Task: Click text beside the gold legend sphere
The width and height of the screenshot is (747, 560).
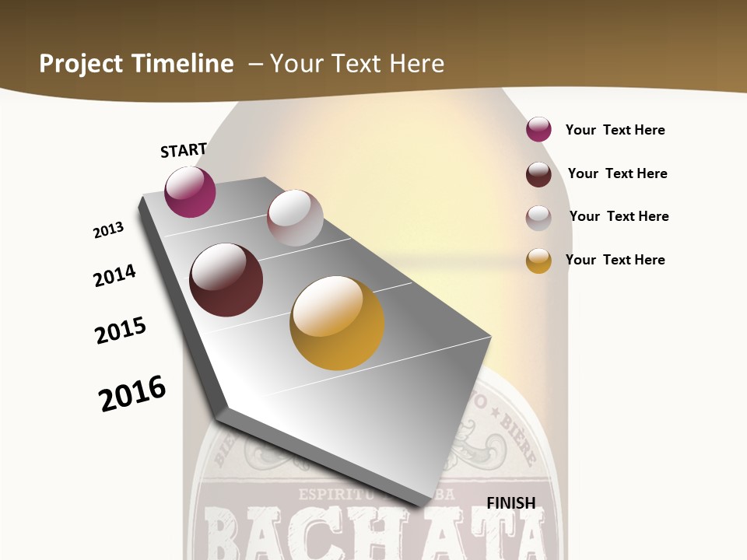Action: 615,260
